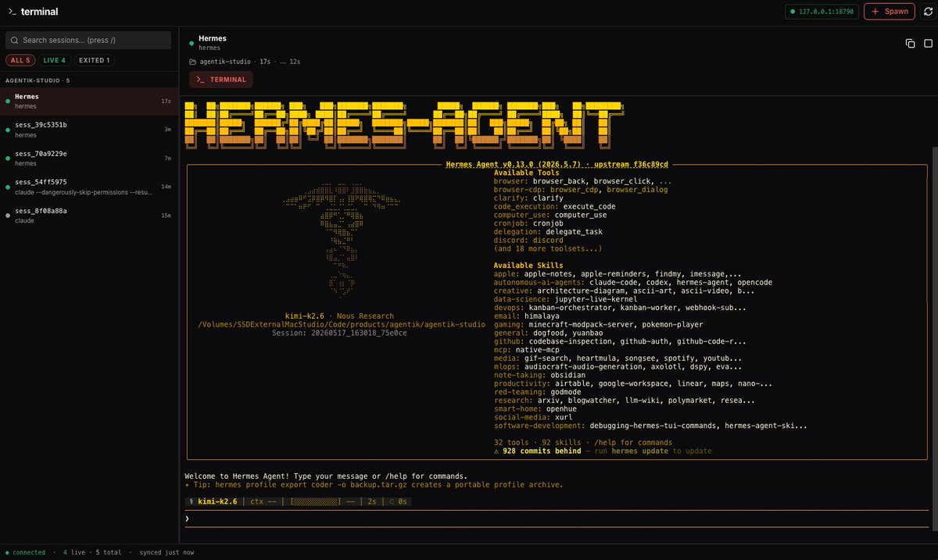Screen dimensions: 938x560
Task: Open session sess_70a9229e
Action: [x=89, y=159]
